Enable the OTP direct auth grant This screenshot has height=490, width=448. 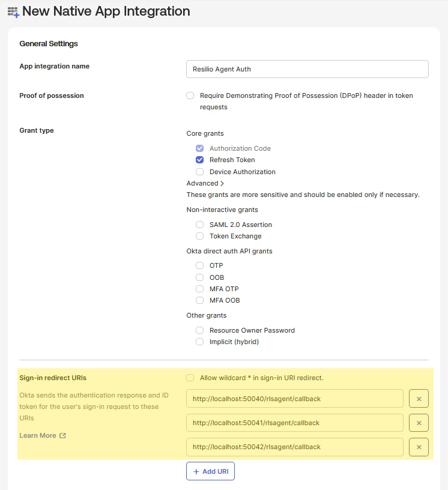point(199,265)
